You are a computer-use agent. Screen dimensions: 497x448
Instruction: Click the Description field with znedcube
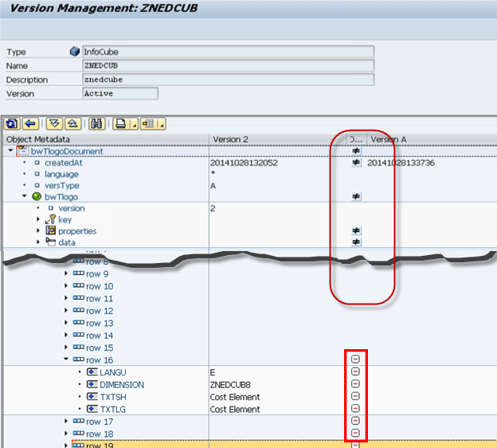tap(228, 80)
